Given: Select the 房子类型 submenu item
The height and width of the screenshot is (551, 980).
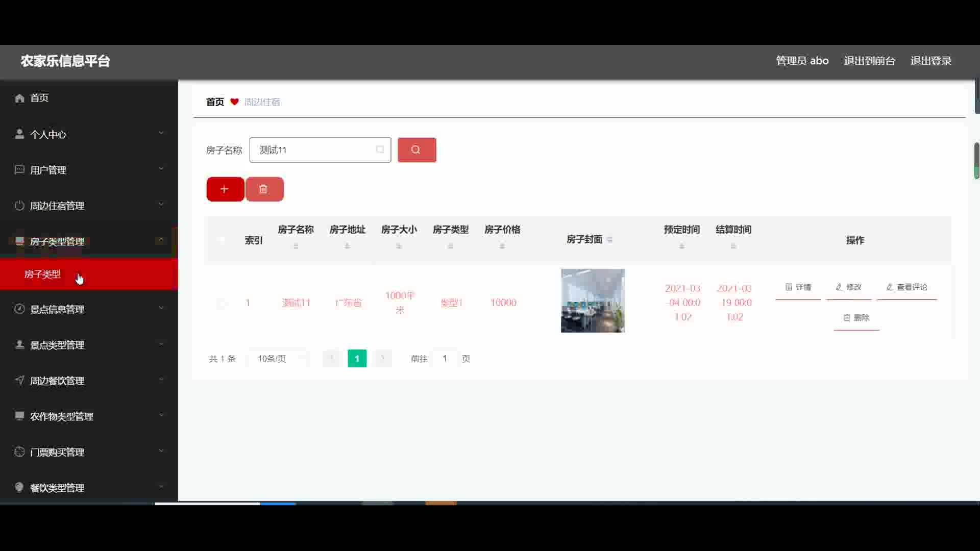Looking at the screenshot, I should [43, 274].
